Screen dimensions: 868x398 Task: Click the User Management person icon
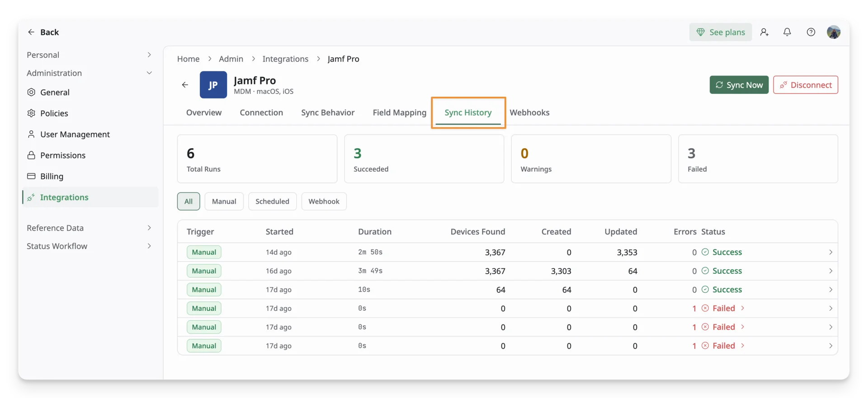click(31, 134)
